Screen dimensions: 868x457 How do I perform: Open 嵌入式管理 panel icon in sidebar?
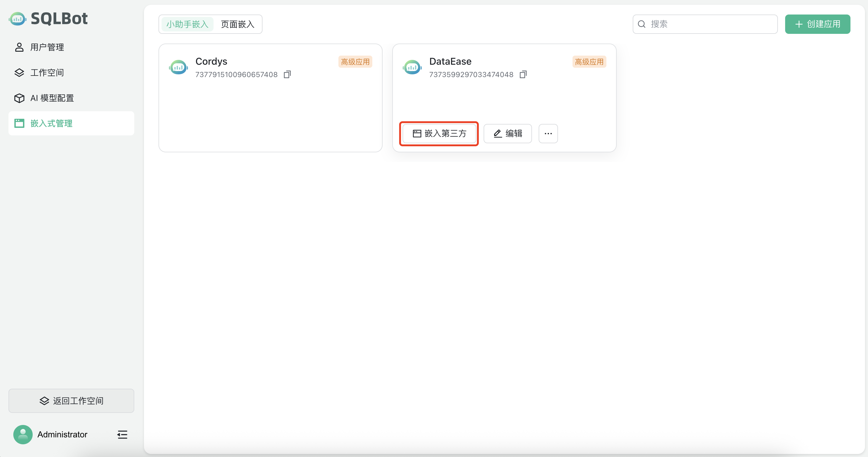[19, 123]
